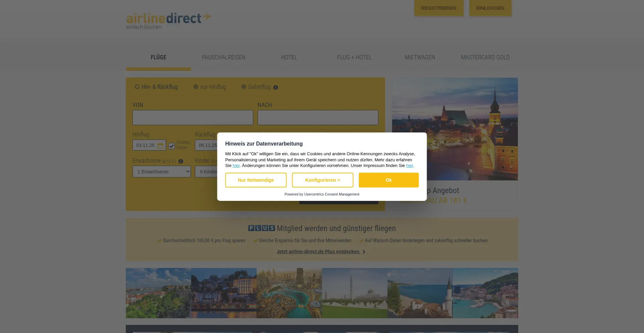Click info icon next to Erwachsene
The width and height of the screenshot is (644, 333).
181,161
